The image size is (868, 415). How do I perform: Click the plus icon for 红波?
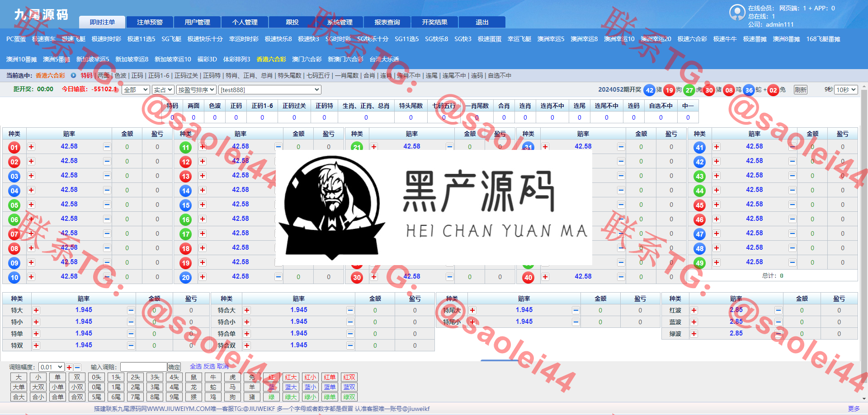coord(694,310)
